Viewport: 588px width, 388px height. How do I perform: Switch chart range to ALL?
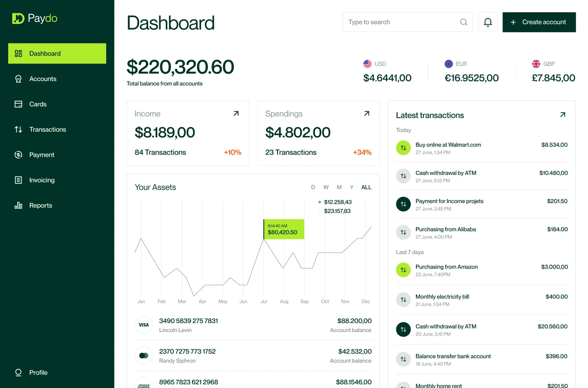point(366,187)
